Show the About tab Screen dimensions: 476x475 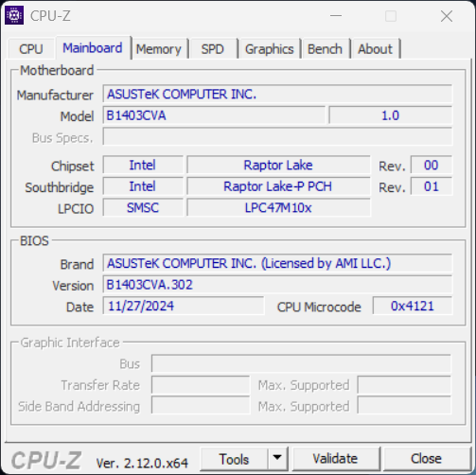tap(375, 49)
